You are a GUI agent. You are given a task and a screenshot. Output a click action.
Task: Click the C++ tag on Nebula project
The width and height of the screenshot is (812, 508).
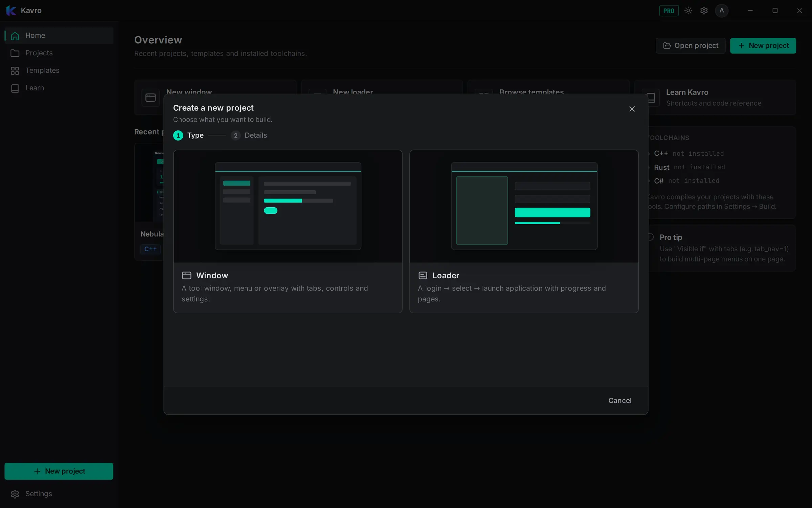[151, 249]
